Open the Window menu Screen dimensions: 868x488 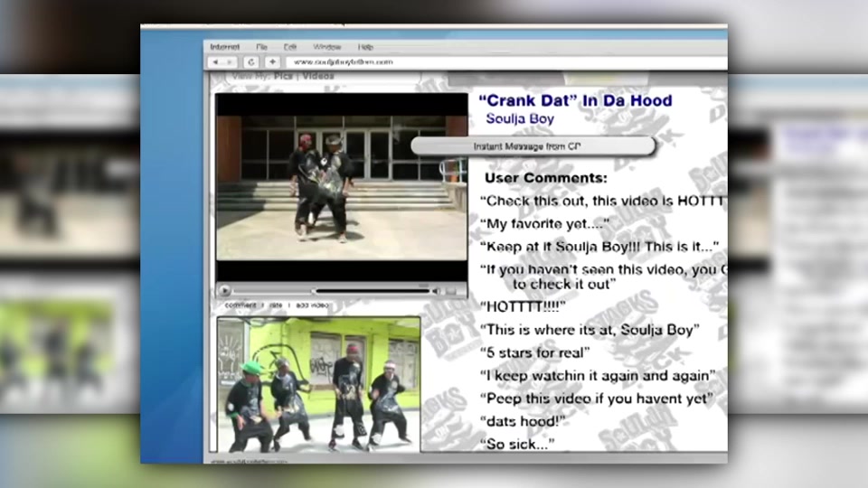[326, 47]
